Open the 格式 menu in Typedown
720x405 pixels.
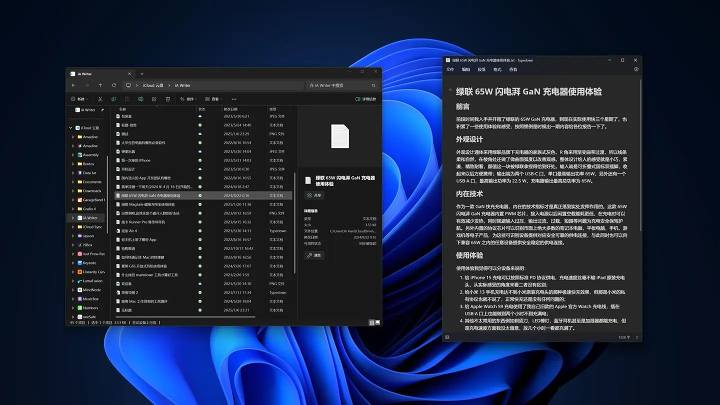tap(497, 69)
